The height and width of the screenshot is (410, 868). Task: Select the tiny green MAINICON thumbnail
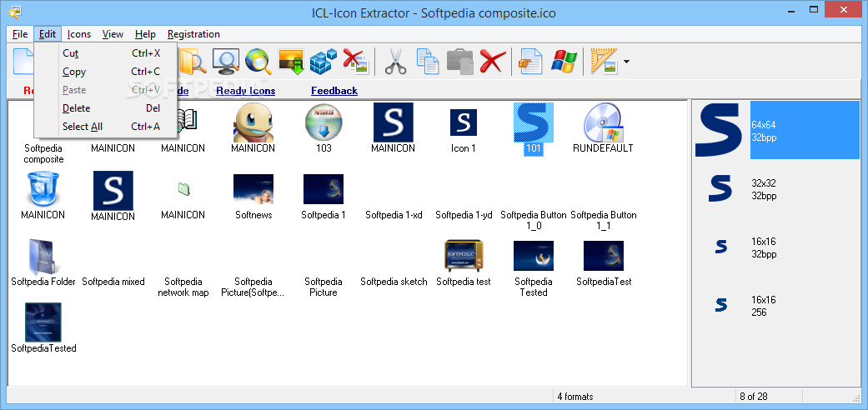click(183, 188)
